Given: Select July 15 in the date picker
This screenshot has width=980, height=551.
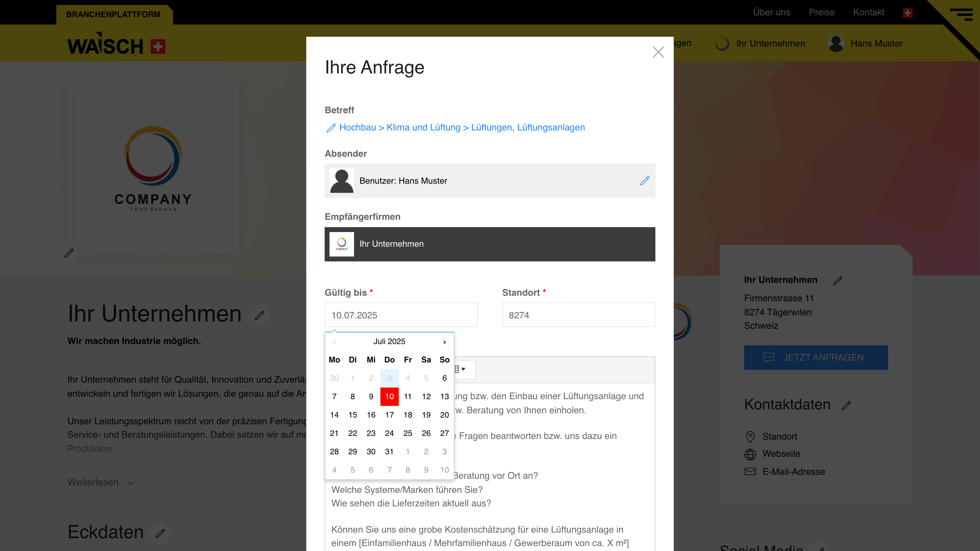Looking at the screenshot, I should pyautogui.click(x=353, y=415).
